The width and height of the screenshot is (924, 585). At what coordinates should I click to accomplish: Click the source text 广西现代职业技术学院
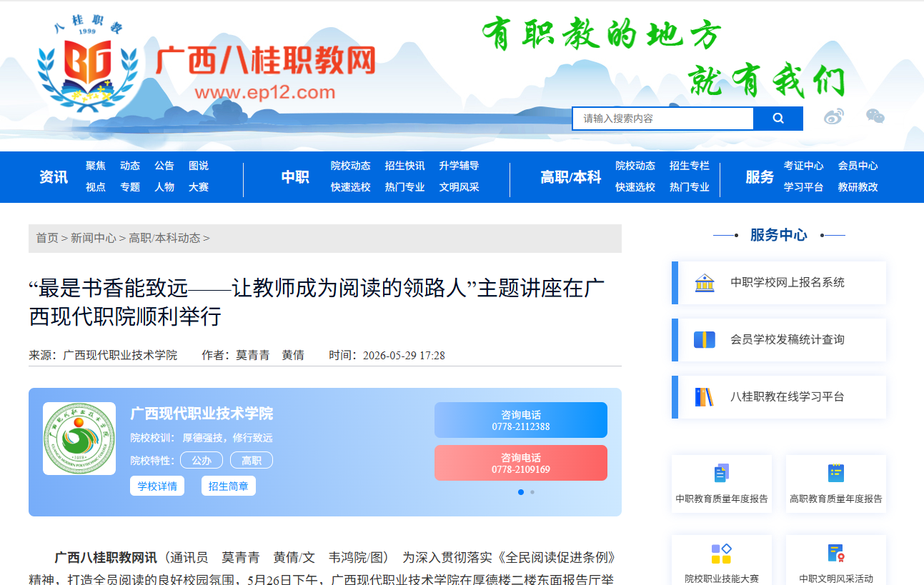click(120, 355)
